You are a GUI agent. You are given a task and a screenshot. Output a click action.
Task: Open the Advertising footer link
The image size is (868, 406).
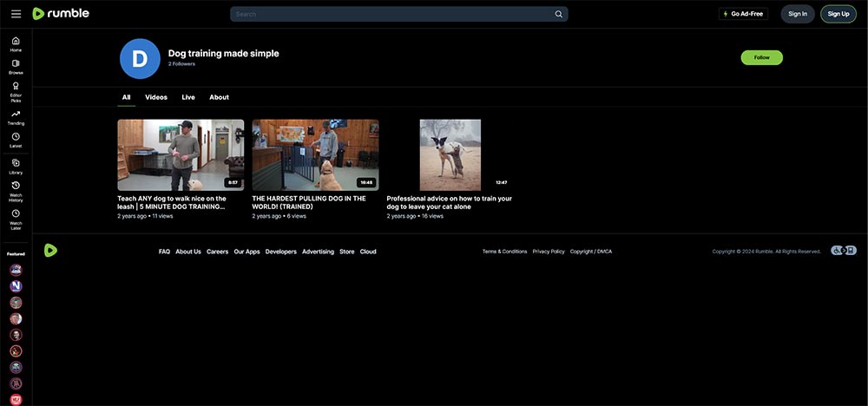coord(318,252)
